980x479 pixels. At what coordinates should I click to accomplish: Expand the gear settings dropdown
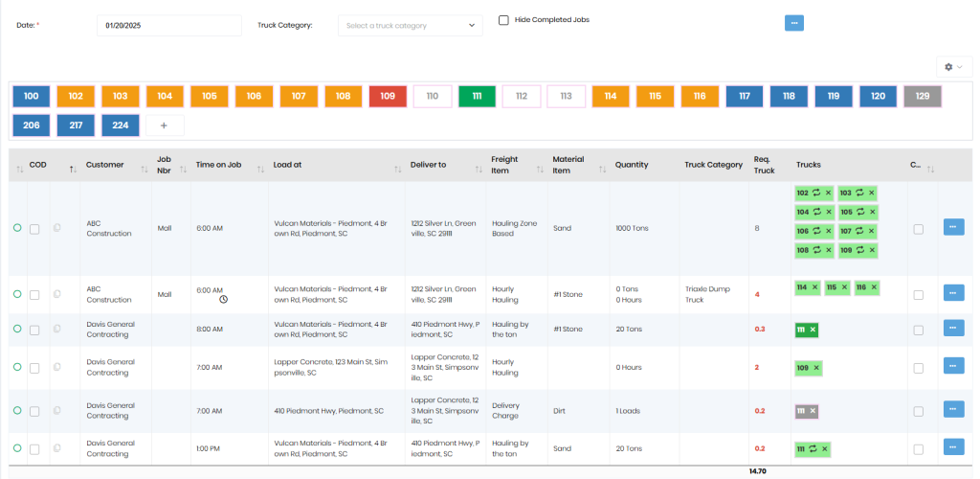tap(952, 67)
